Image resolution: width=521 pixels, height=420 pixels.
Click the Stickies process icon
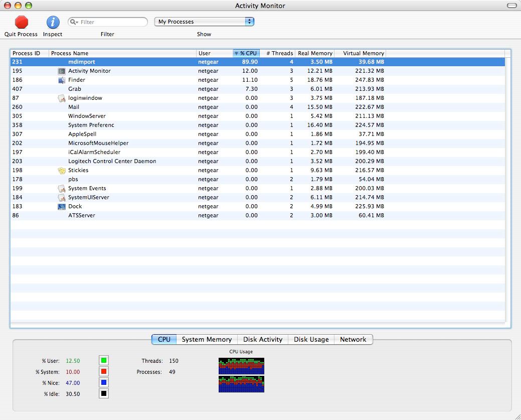[62, 170]
